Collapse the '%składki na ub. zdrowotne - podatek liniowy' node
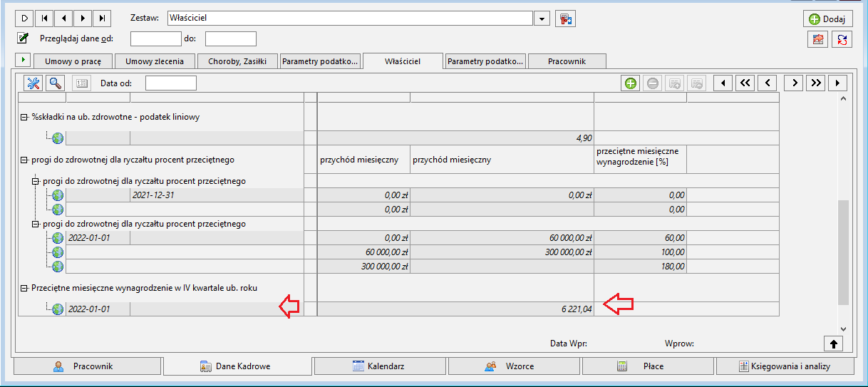This screenshot has width=868, height=387. point(24,118)
